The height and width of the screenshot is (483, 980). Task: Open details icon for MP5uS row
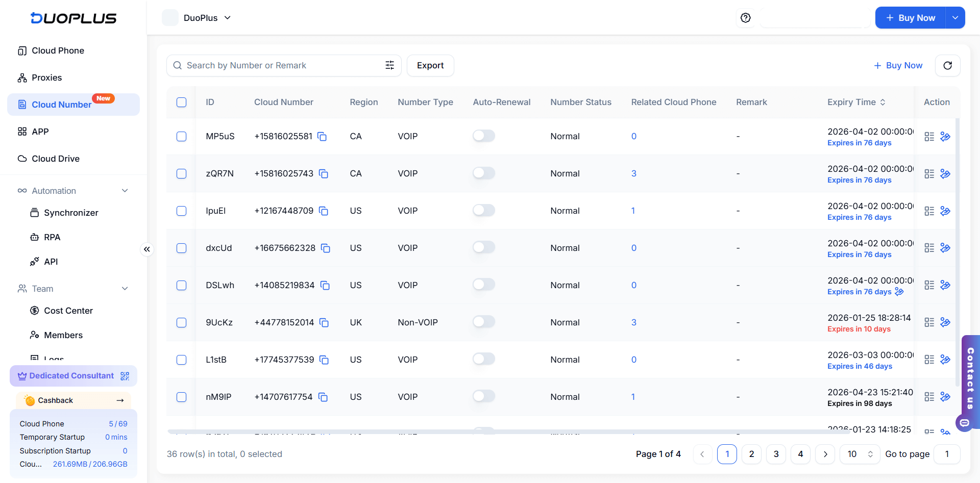pyautogui.click(x=929, y=137)
